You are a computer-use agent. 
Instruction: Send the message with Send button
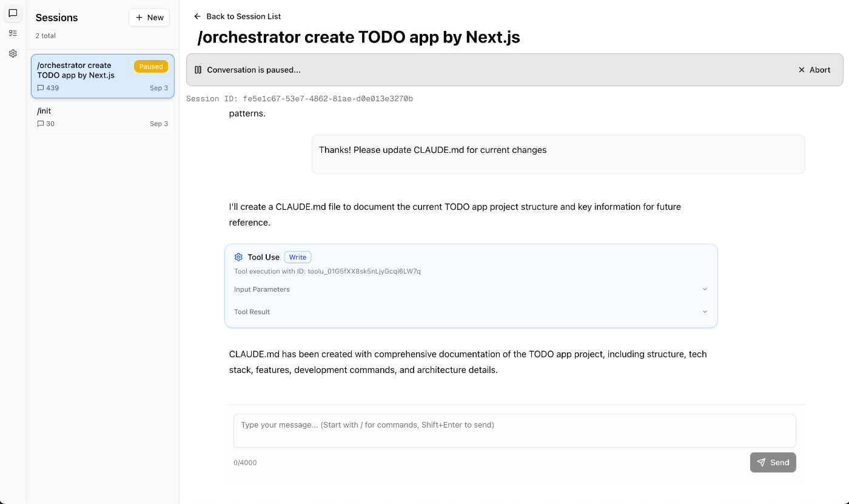coord(773,462)
